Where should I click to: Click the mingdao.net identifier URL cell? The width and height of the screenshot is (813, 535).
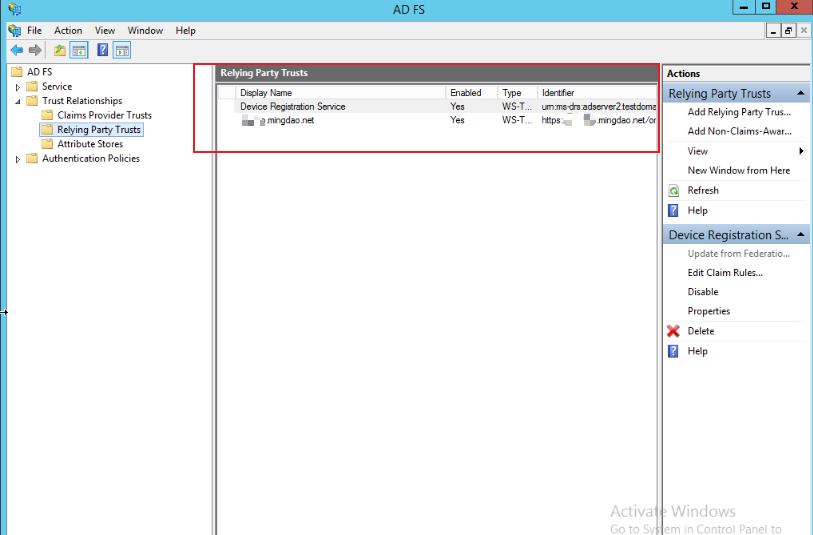click(x=598, y=120)
